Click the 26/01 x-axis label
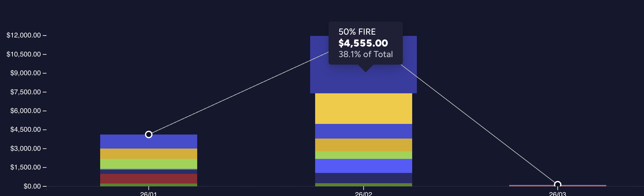This screenshot has height=196, width=644. pos(149,194)
